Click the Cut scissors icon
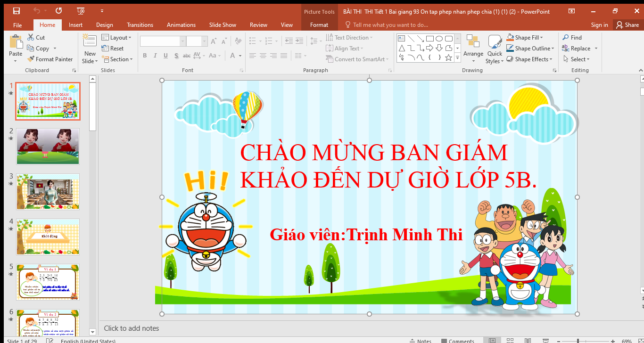Viewport: 644px width, 343px height. point(30,37)
